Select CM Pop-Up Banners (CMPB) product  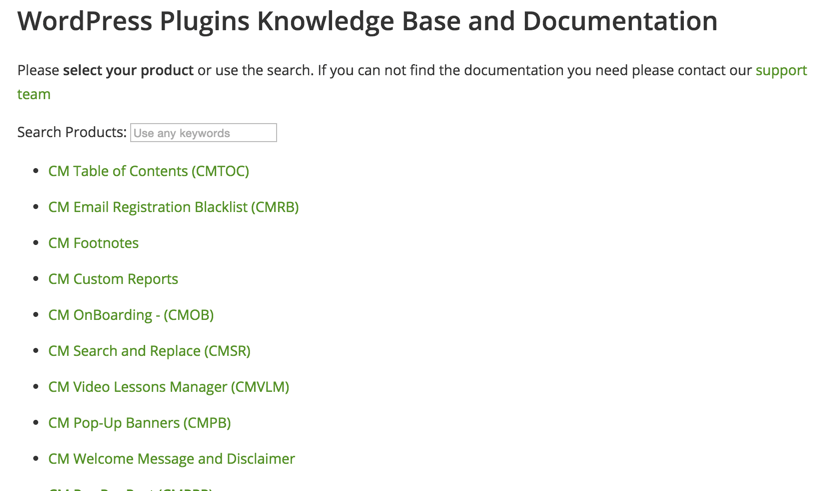coord(139,423)
